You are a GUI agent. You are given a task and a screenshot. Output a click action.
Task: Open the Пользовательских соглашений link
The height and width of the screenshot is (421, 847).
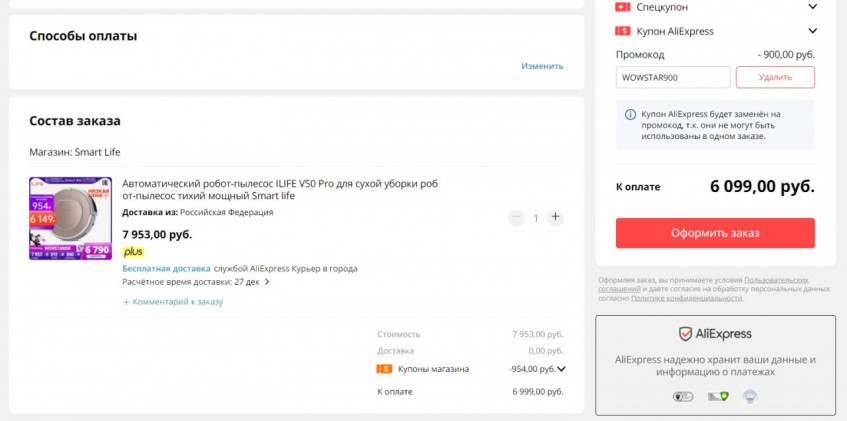[x=775, y=280]
